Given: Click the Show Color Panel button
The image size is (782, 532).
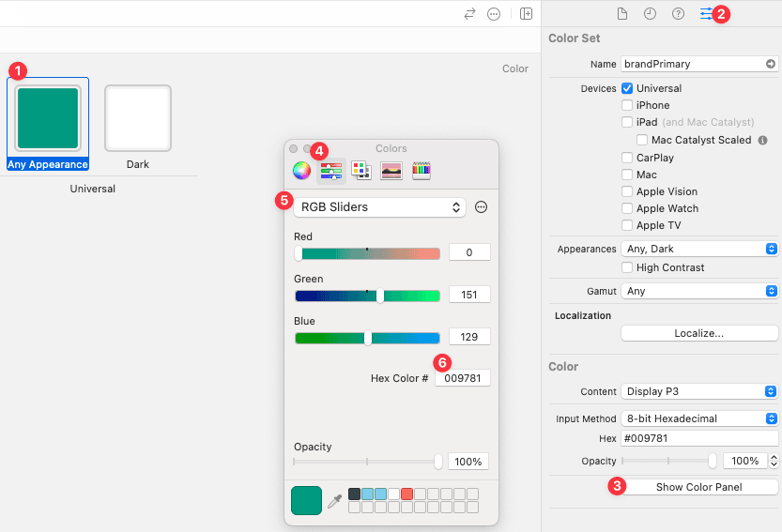Looking at the screenshot, I should pos(699,487).
